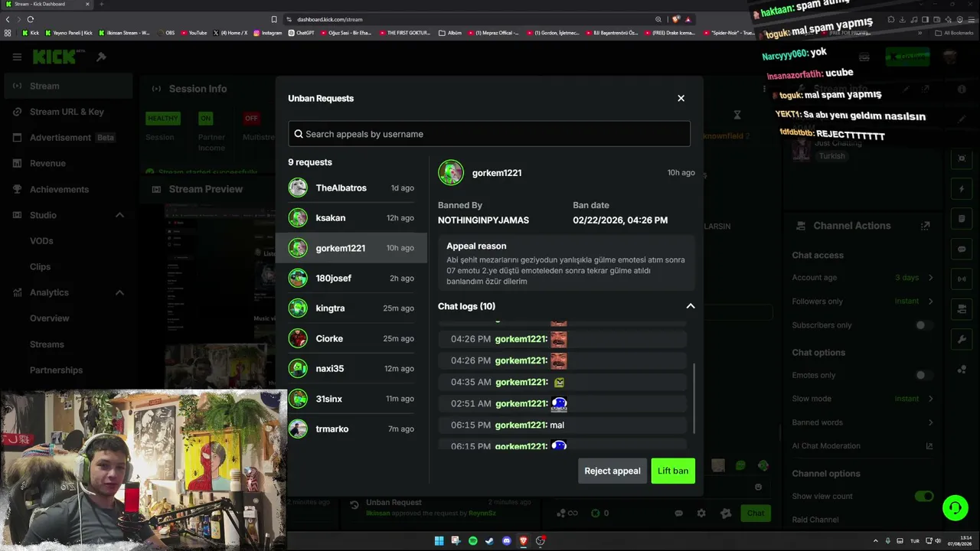Viewport: 980px width, 551px height.
Task: Toggle Subscribers only chat
Action: (x=924, y=325)
